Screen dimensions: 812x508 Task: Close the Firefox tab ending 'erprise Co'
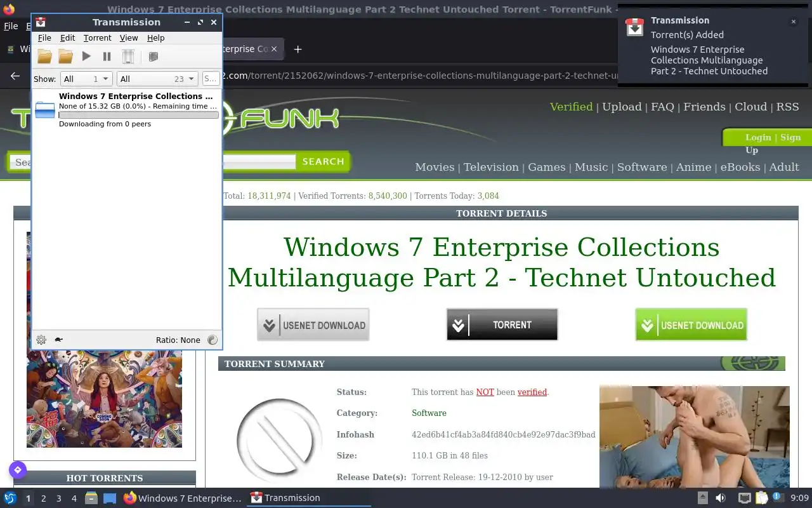(x=274, y=49)
